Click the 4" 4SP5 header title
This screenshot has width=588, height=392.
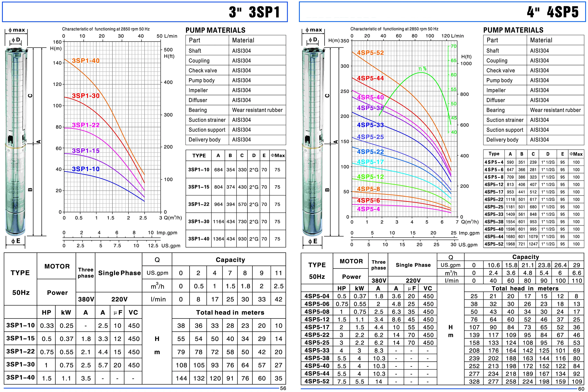pyautogui.click(x=553, y=12)
